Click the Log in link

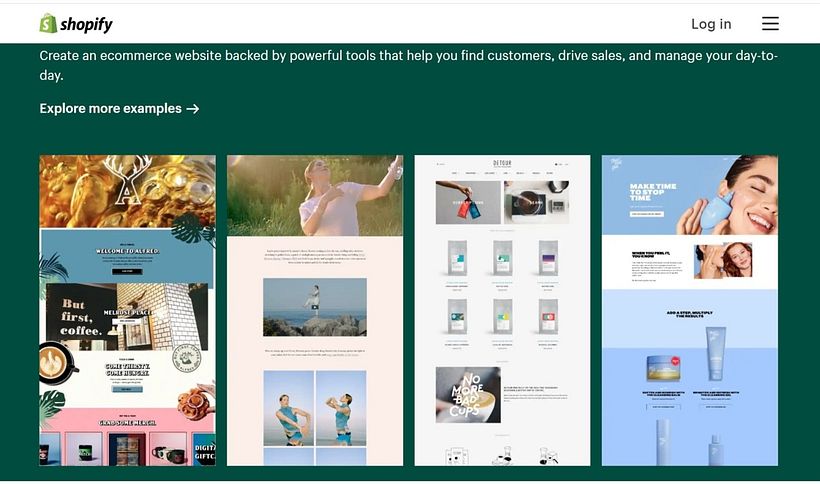pos(711,24)
